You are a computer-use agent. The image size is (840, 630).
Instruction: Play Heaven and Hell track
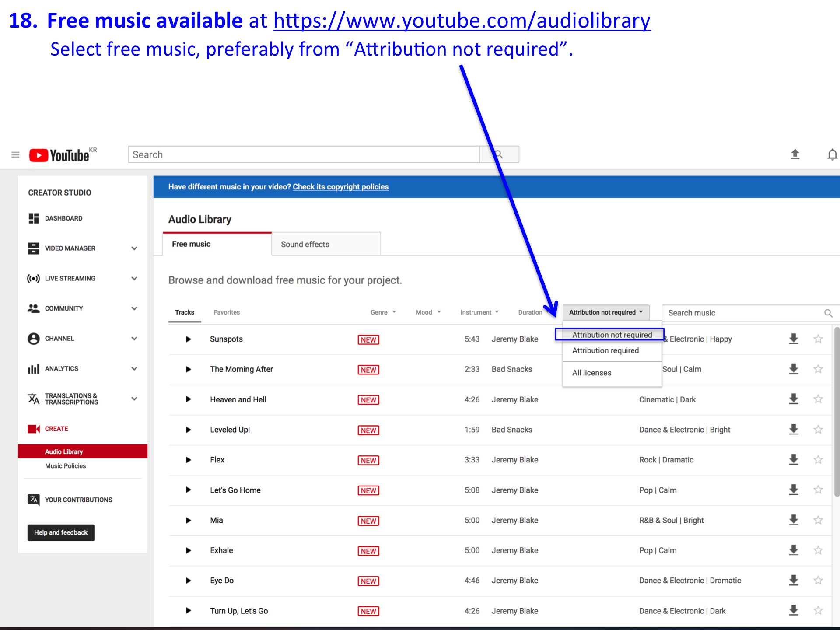click(x=188, y=399)
